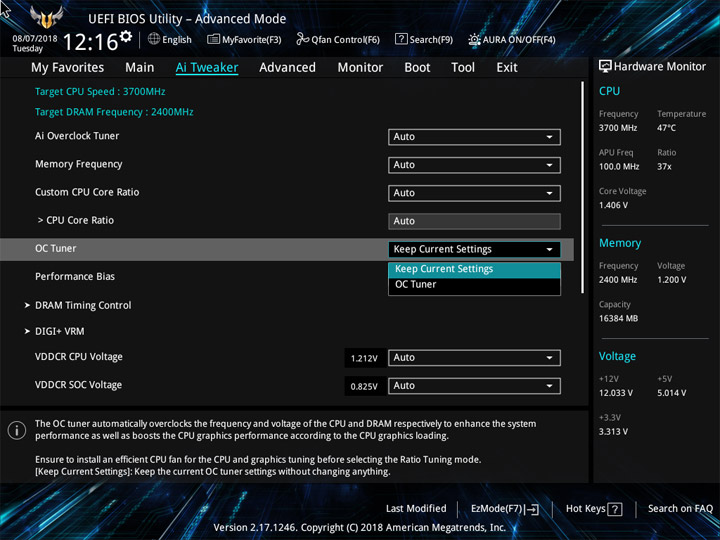Click the +12V 12.033 V reading

(615, 393)
